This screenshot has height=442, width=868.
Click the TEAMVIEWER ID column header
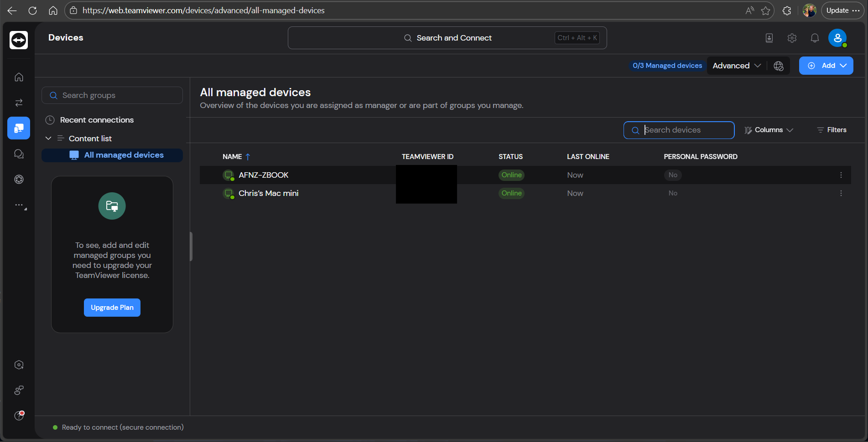pyautogui.click(x=427, y=157)
